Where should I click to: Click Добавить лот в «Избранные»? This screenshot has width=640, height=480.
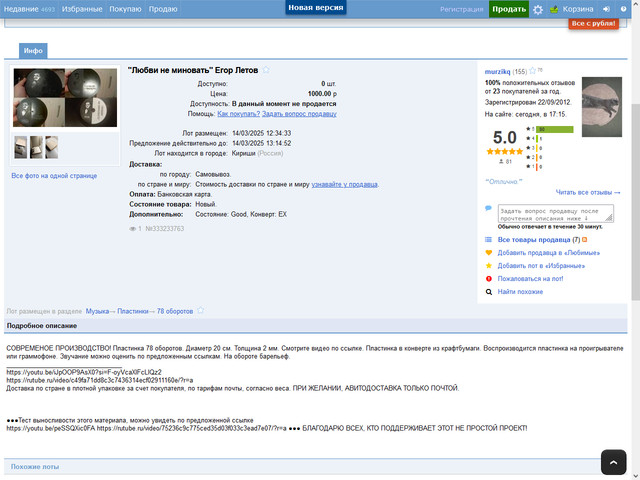[541, 266]
